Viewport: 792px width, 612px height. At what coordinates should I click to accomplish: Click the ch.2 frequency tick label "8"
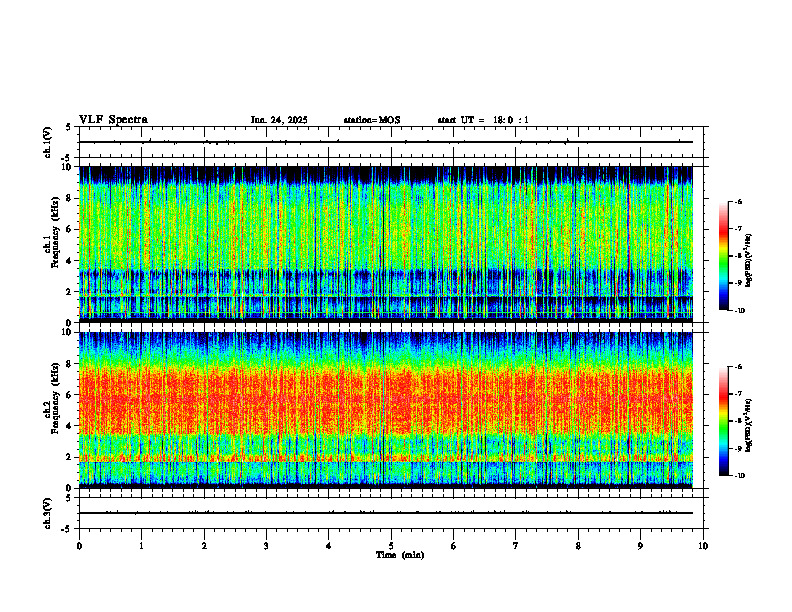70,364
